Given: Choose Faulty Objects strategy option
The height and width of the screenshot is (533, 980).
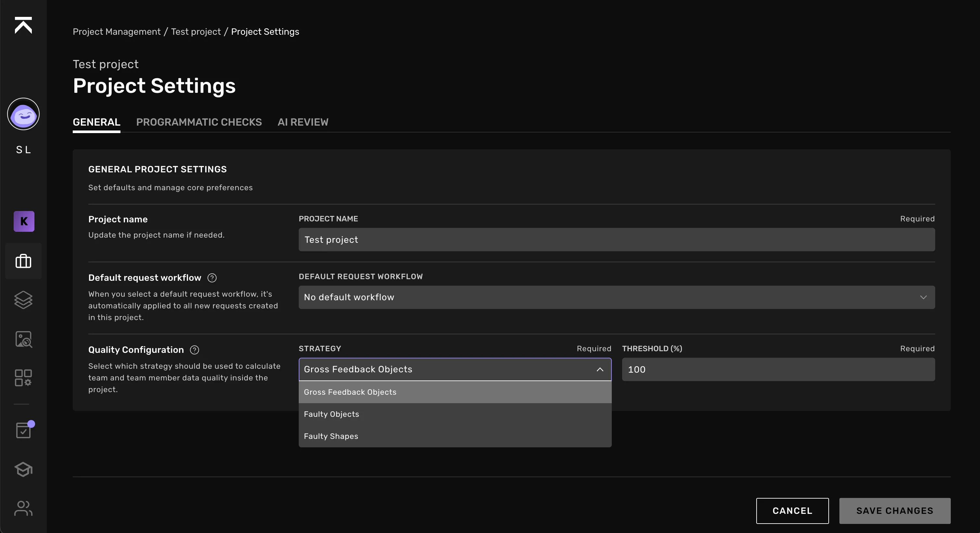Looking at the screenshot, I should pos(455,414).
